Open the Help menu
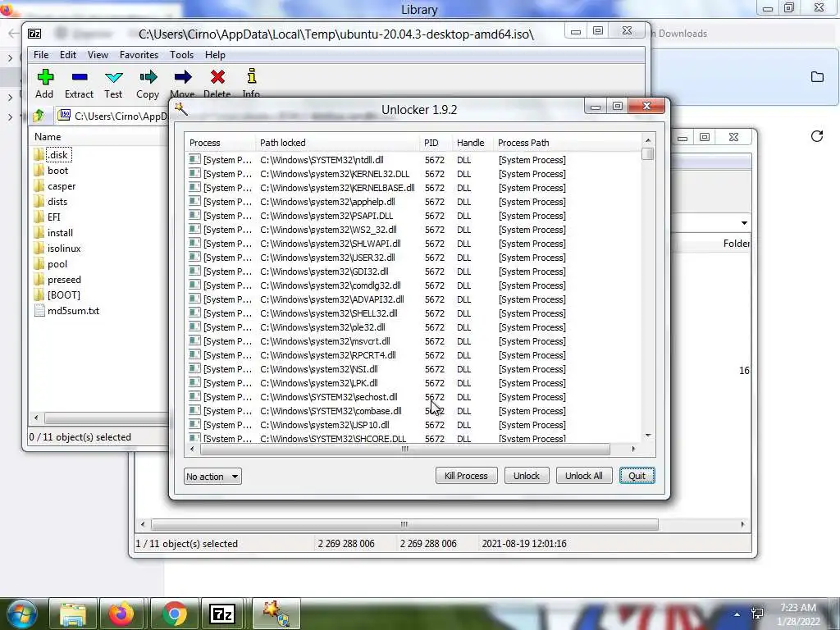 (215, 55)
